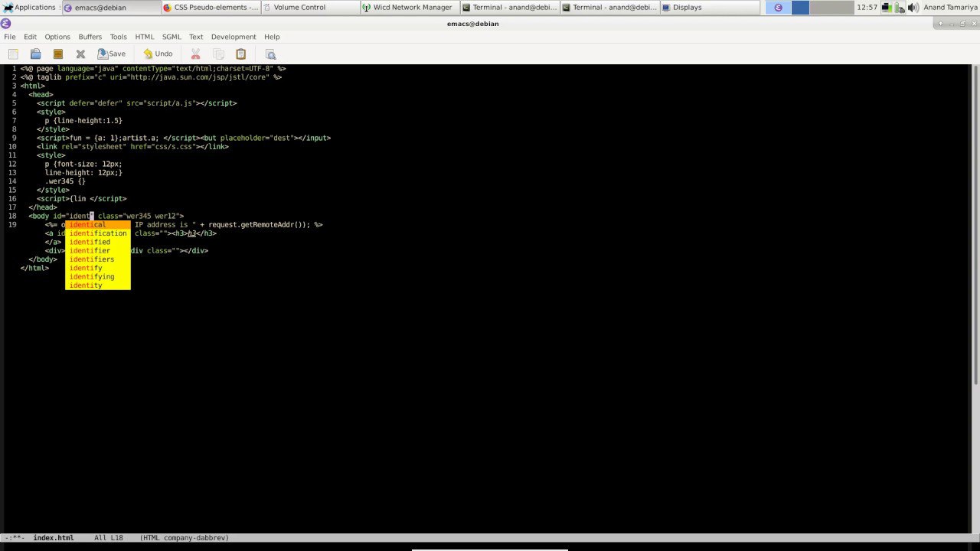Choose 'identical' completion candidate
980x551 pixels.
tap(98, 225)
